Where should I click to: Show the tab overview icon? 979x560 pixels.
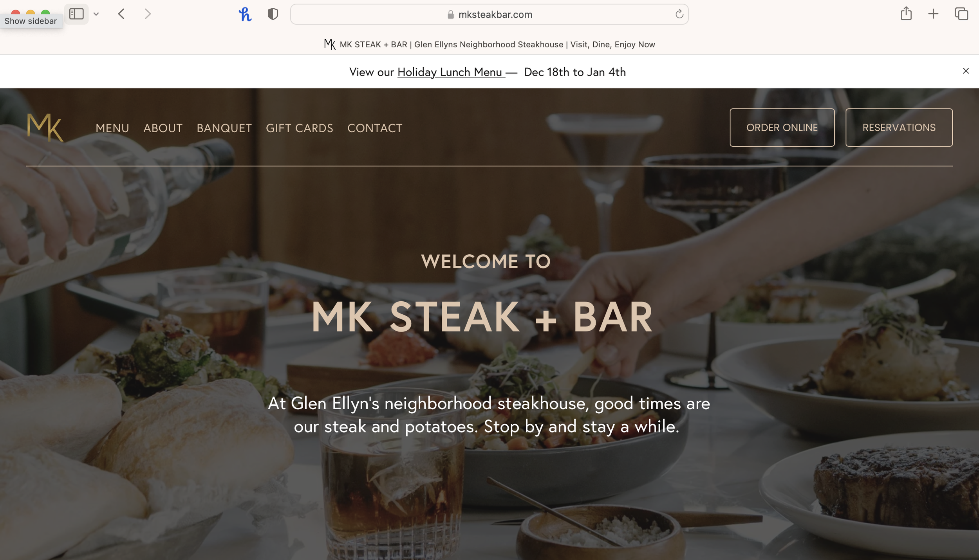tap(961, 14)
